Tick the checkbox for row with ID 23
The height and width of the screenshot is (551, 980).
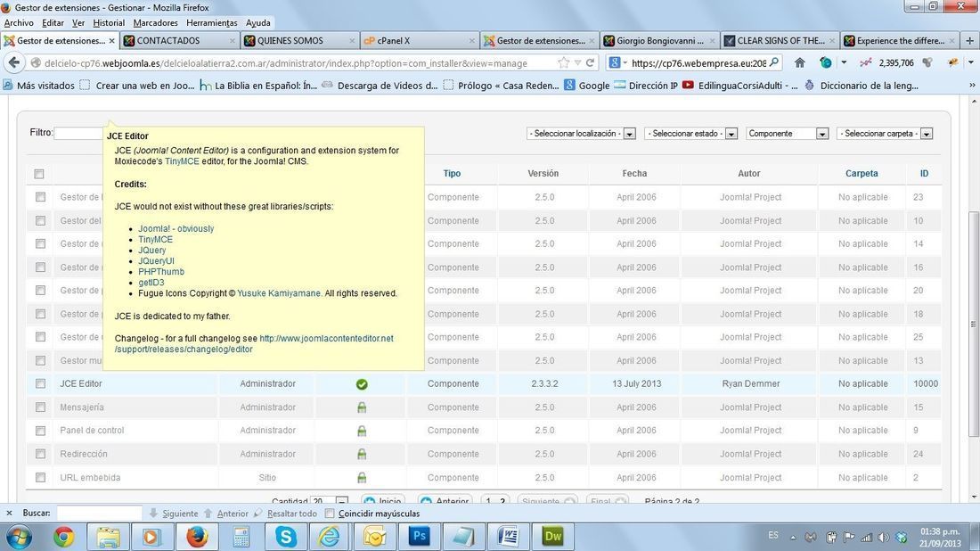pos(41,197)
